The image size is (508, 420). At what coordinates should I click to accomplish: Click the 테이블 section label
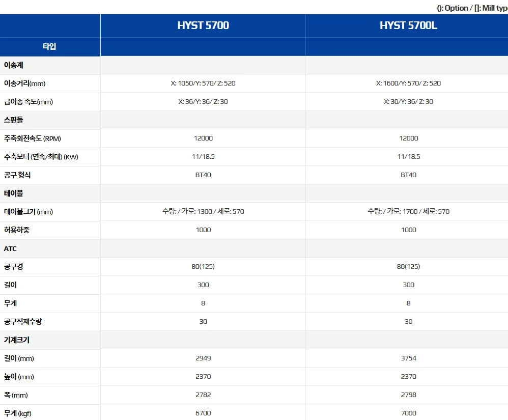(x=14, y=193)
